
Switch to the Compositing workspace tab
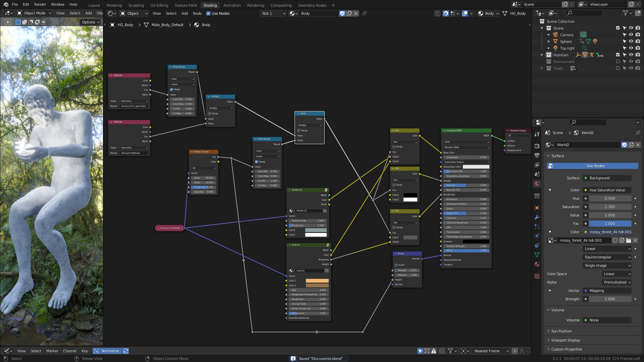click(x=281, y=5)
